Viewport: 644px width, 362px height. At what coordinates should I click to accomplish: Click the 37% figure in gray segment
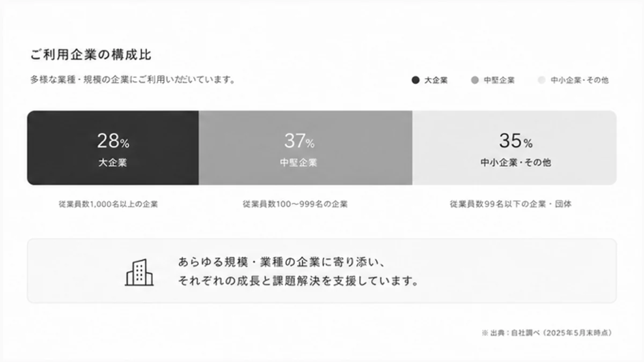click(299, 141)
